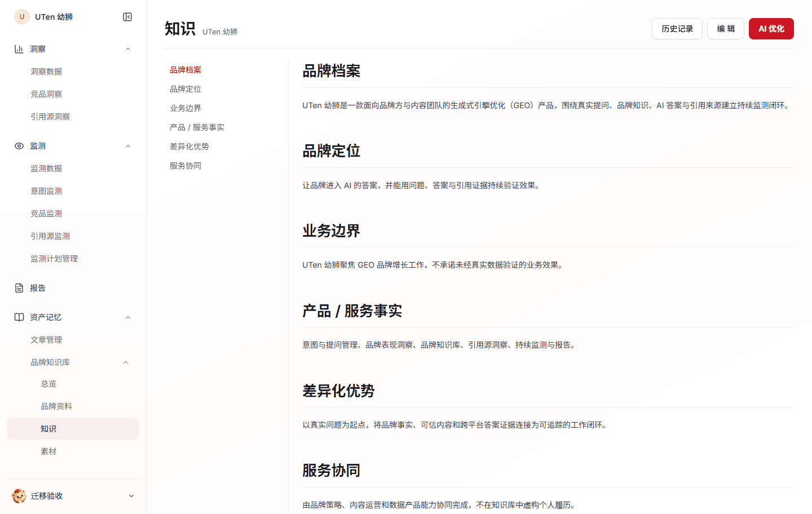The width and height of the screenshot is (812, 514).
Task: Click the 监测 eye icon
Action: pos(19,146)
